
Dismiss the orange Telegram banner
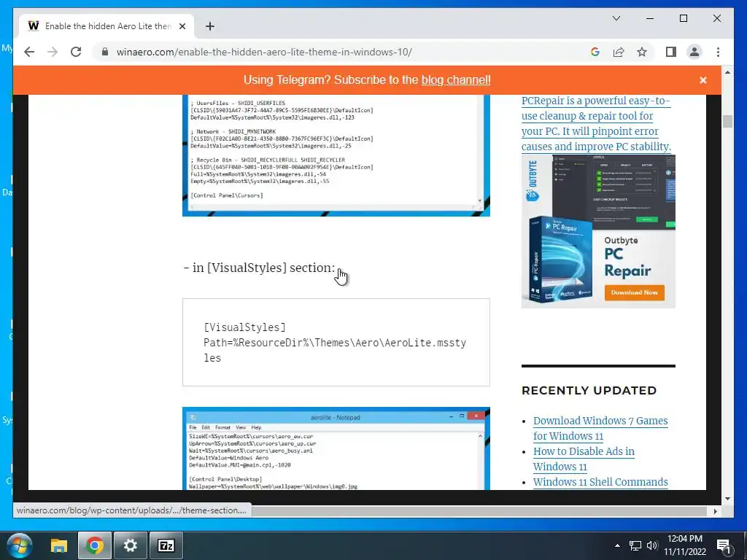coord(703,80)
